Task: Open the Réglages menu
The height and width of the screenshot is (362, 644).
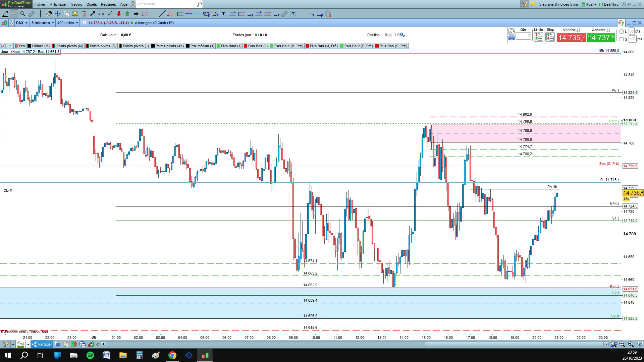Action: click(108, 4)
